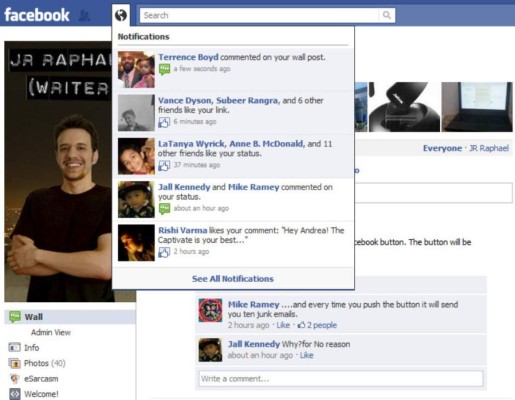Screen dimensions: 515x400
Task: Select the JR Raphael wall filter
Action: pyautogui.click(x=489, y=148)
